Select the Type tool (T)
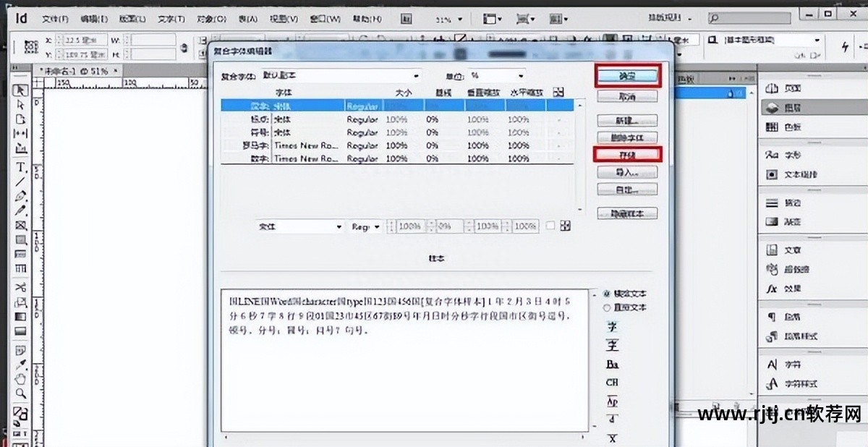Viewport: 868px width, 447px height. tap(21, 166)
